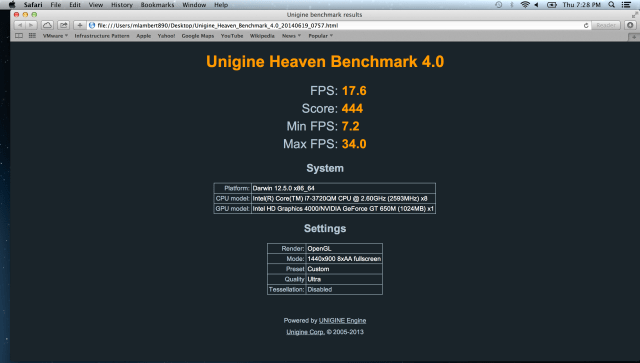This screenshot has width=640, height=363.
Task: Expand the Popular bookmarks dropdown
Action: (x=320, y=36)
